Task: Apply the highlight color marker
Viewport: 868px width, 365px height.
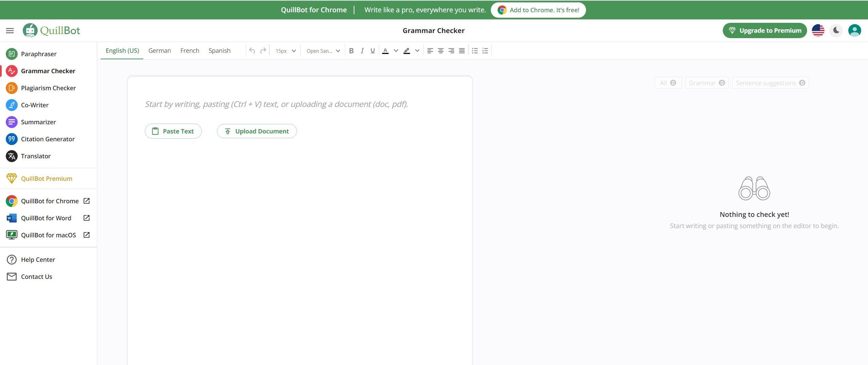Action: 406,51
